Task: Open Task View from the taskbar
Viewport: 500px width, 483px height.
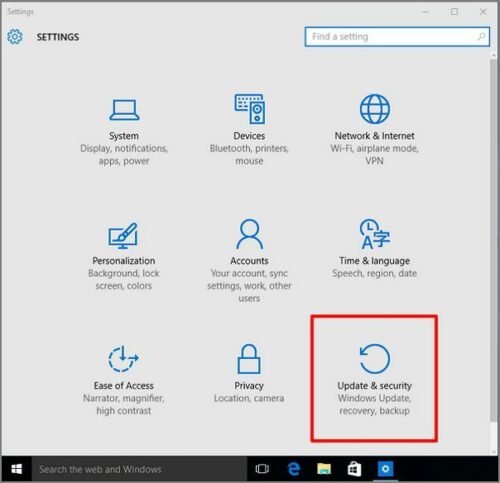Action: coord(262,469)
